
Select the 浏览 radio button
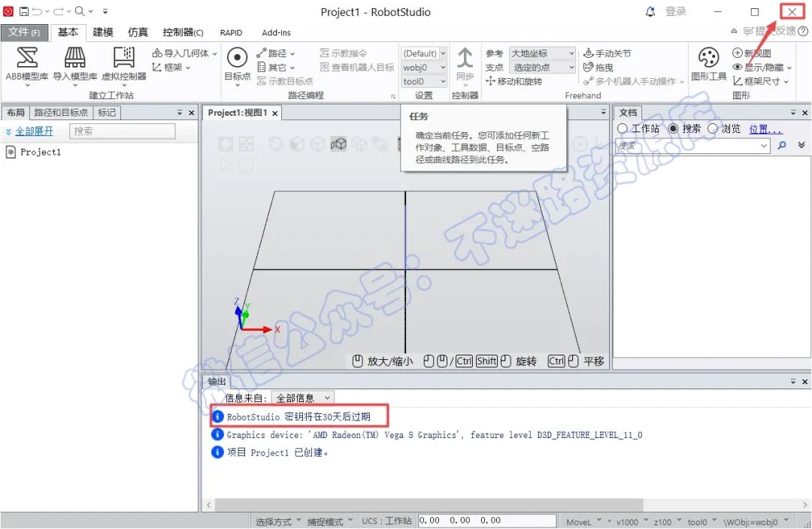713,128
